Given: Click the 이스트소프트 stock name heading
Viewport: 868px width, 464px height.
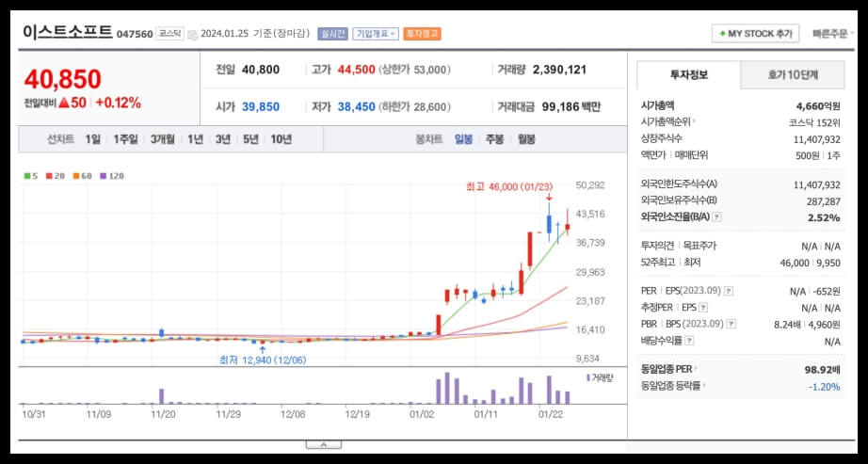Looking at the screenshot, I should (68, 32).
